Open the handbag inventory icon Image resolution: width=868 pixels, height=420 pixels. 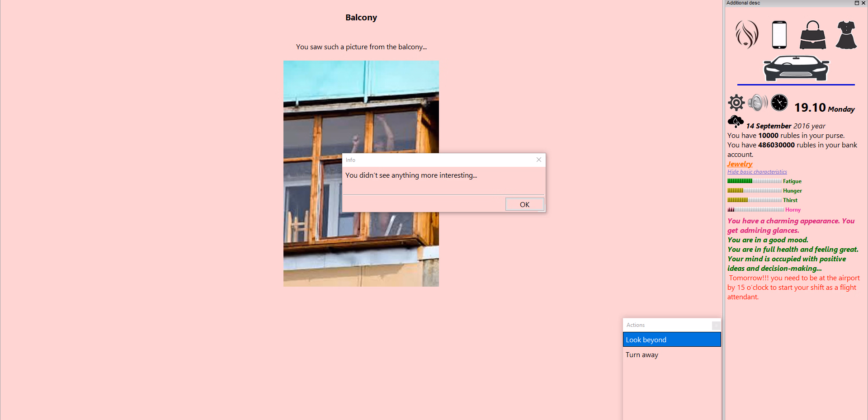point(813,35)
